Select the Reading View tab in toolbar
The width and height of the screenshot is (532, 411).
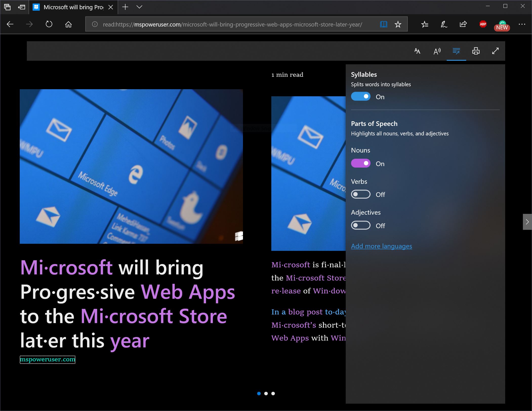click(x=382, y=24)
